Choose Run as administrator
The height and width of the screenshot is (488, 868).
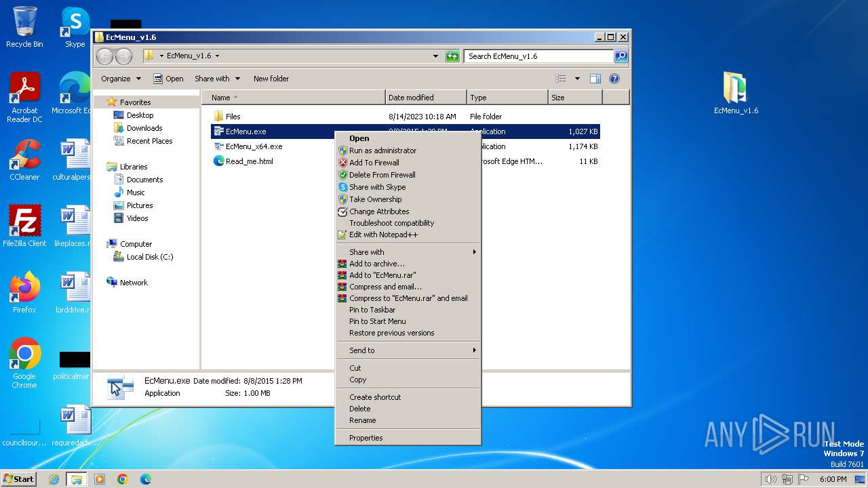[x=408, y=150]
